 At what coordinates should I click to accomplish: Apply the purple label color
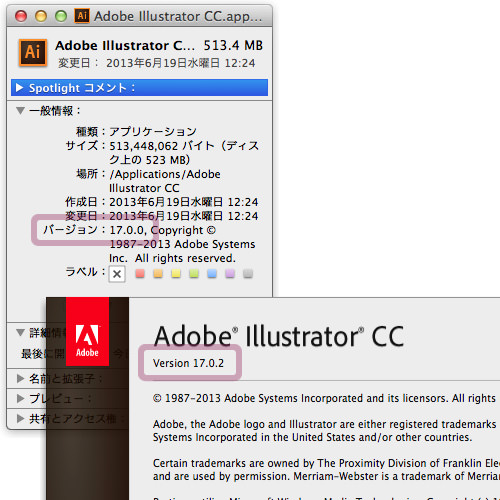pyautogui.click(x=230, y=274)
